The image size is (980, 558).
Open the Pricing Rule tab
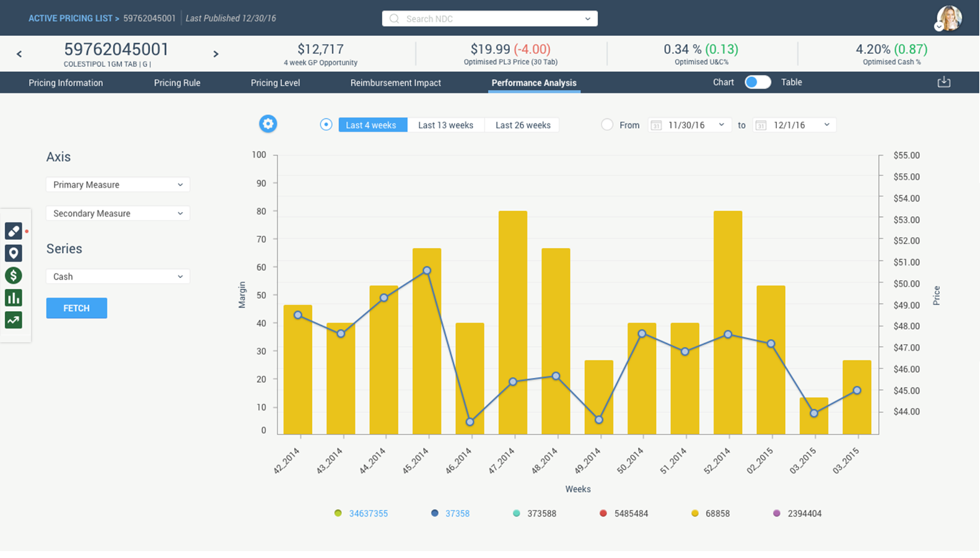tap(177, 82)
